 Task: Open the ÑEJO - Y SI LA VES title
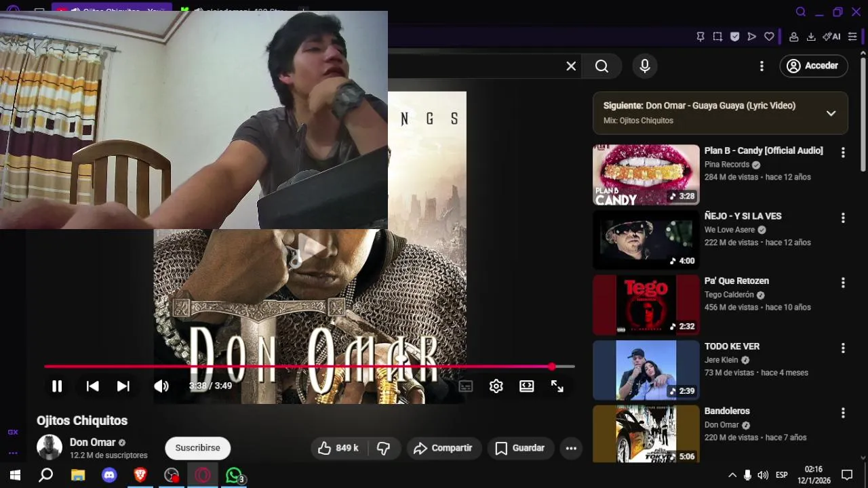pyautogui.click(x=743, y=216)
